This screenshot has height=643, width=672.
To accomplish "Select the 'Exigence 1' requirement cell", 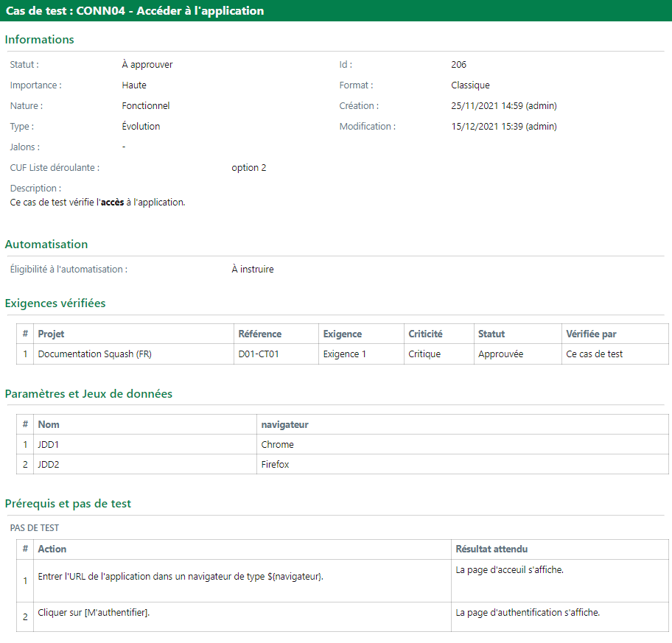I will coord(344,354).
